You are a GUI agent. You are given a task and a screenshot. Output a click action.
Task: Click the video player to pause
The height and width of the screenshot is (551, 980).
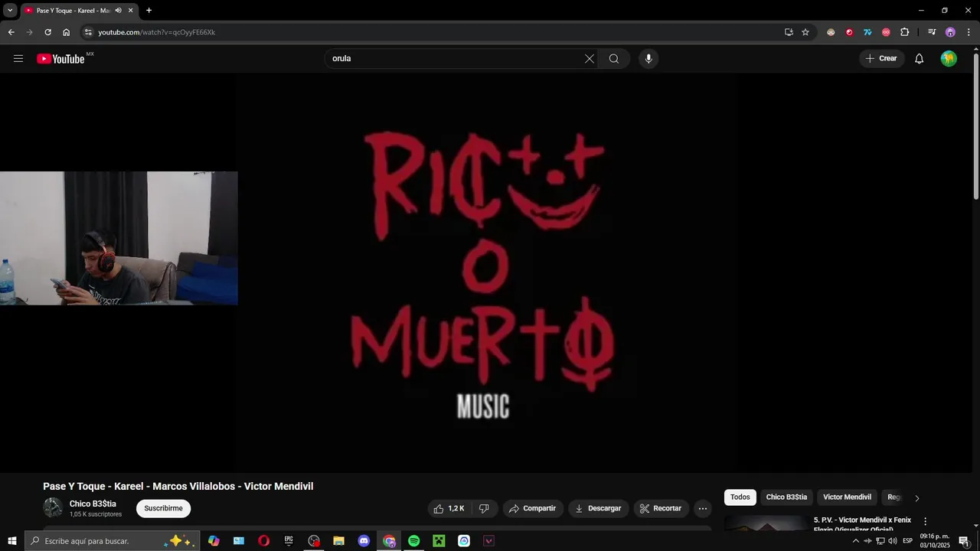(486, 272)
